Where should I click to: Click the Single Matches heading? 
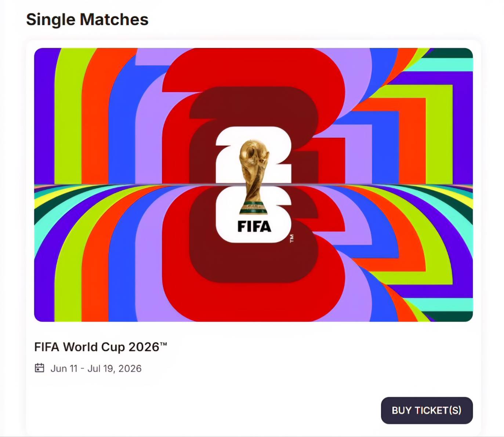[x=87, y=19]
